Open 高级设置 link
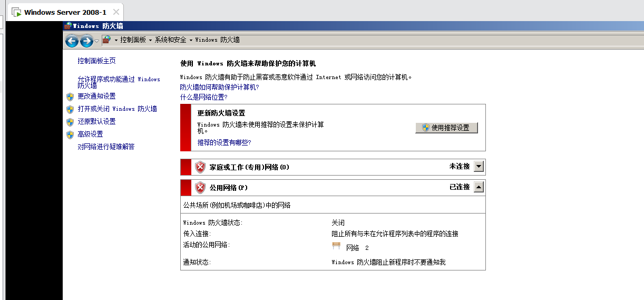Viewport: 644px width, 300px height. [90, 134]
